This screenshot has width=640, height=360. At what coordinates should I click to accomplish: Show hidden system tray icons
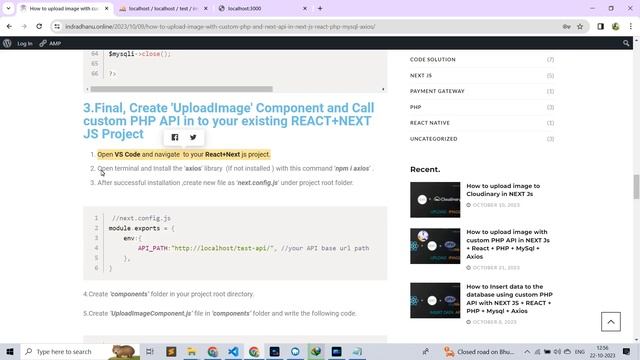click(x=527, y=352)
